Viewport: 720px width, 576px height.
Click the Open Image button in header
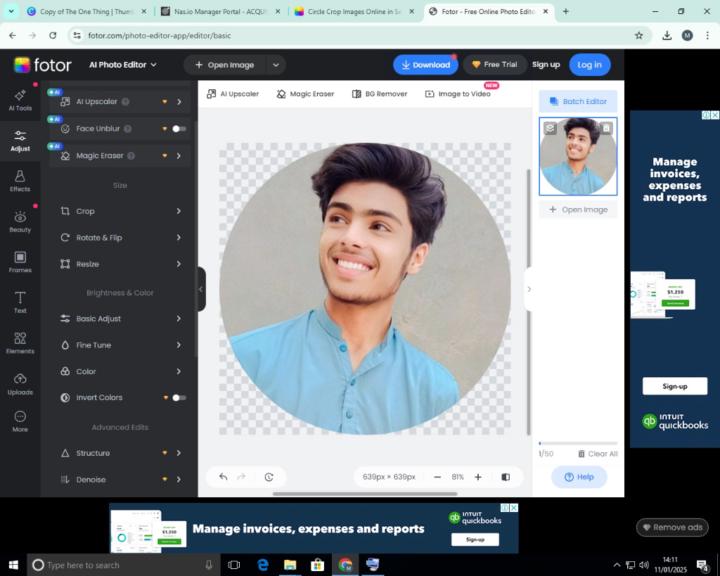tap(225, 65)
